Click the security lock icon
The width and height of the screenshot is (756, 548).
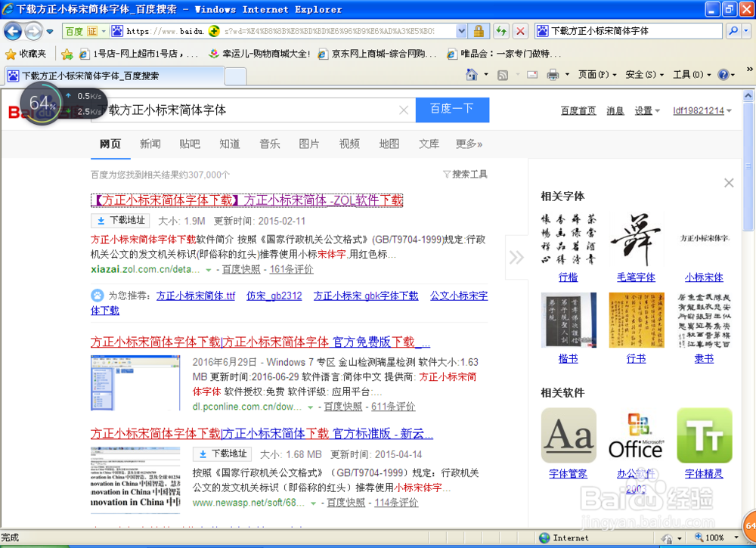point(479,31)
